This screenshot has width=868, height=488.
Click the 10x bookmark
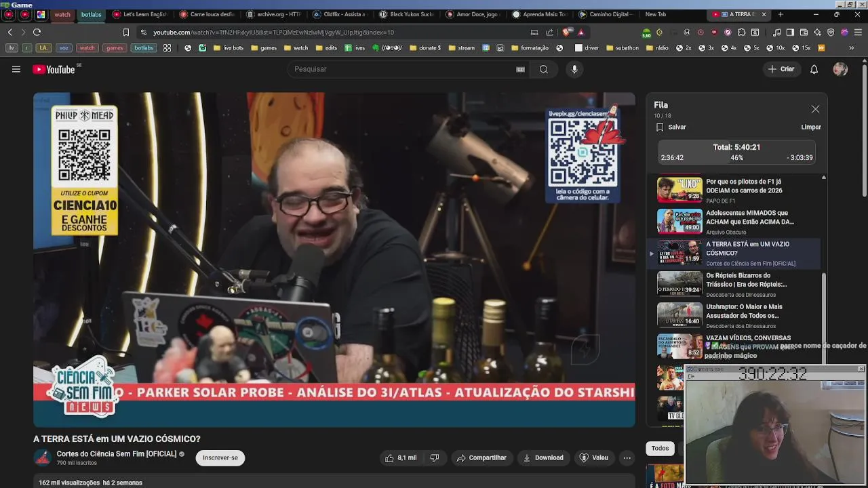tap(776, 48)
